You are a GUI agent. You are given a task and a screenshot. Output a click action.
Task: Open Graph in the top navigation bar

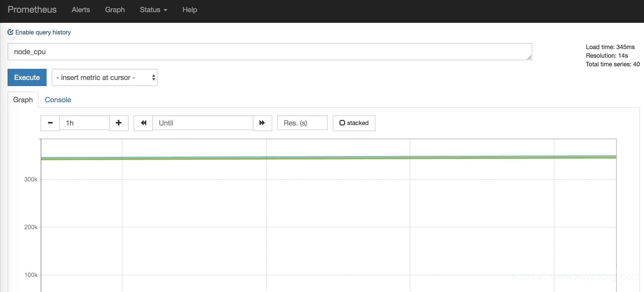115,10
